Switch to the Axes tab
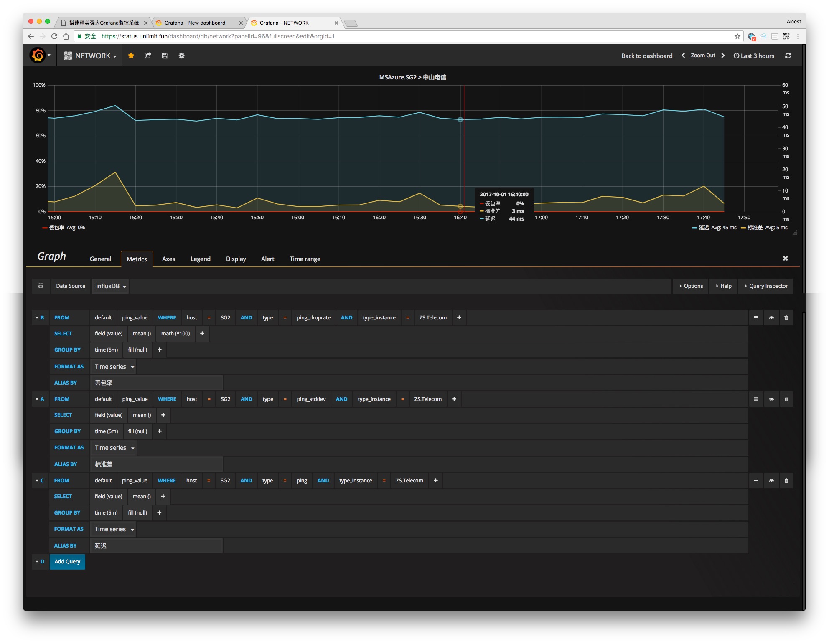 [x=168, y=259]
